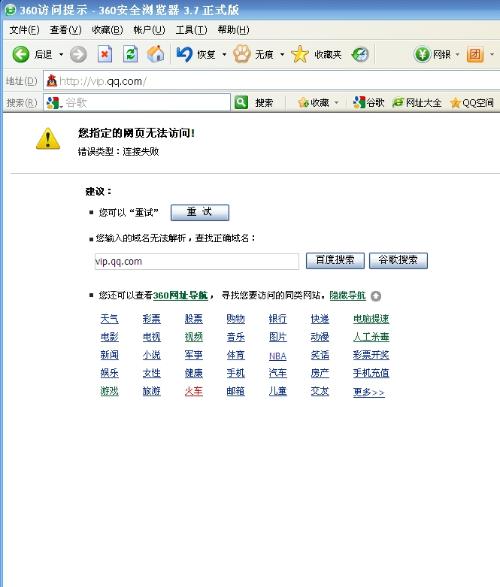Click the 搜索 label beside the magnifier icon
Viewport: 500px width, 587px height.
264,103
